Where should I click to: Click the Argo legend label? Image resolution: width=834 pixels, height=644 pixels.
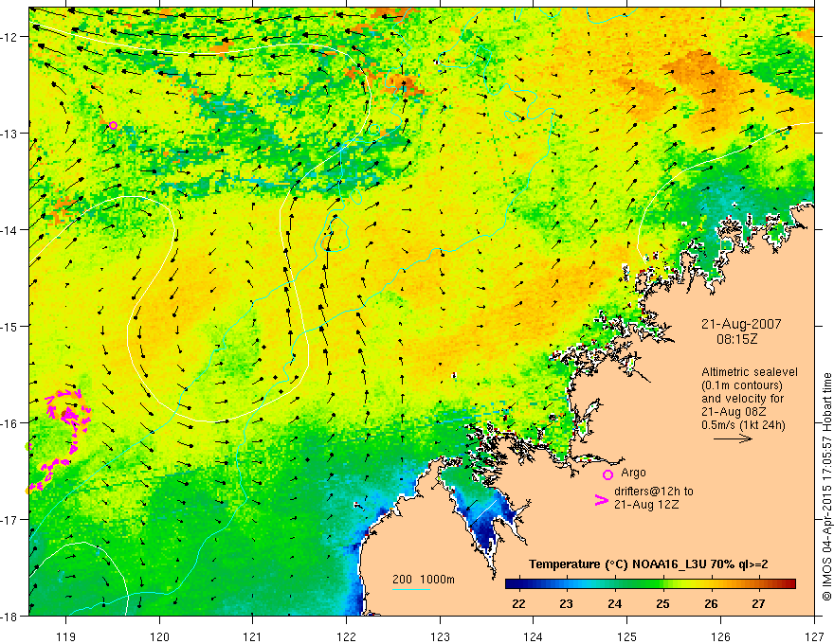[x=633, y=473]
